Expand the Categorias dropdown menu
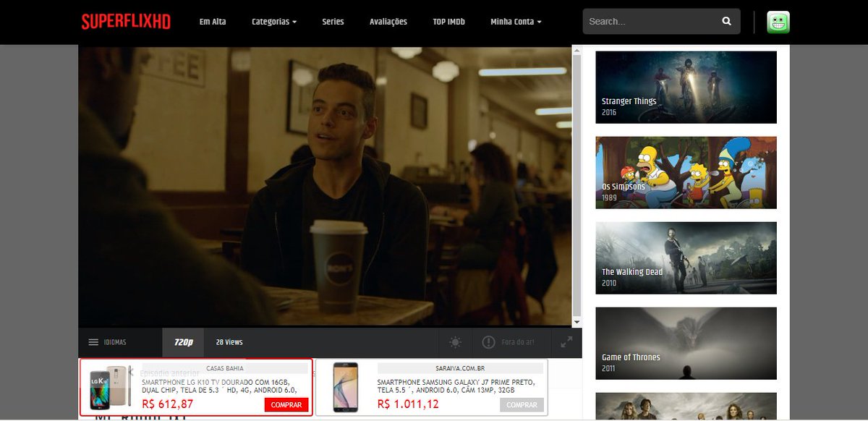The height and width of the screenshot is (421, 868). [274, 22]
